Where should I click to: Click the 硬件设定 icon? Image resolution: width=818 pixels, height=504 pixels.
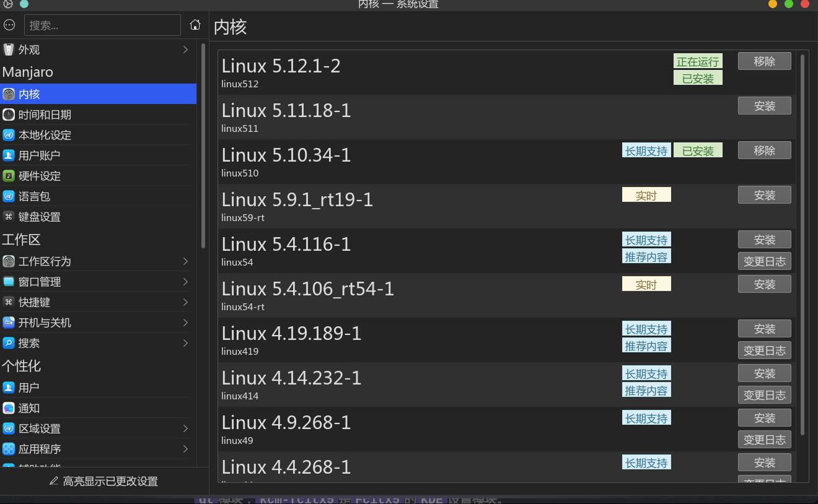(9, 176)
